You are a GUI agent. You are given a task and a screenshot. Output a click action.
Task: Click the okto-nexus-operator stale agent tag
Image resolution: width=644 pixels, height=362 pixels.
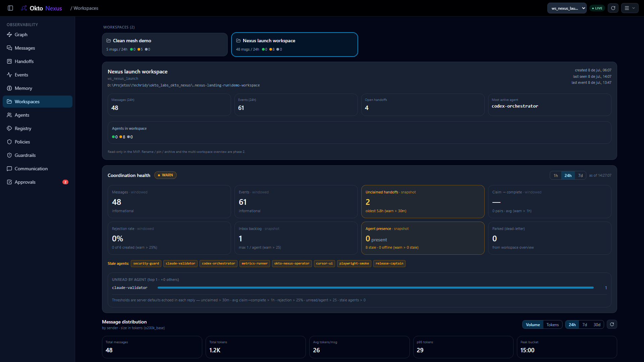(292, 263)
